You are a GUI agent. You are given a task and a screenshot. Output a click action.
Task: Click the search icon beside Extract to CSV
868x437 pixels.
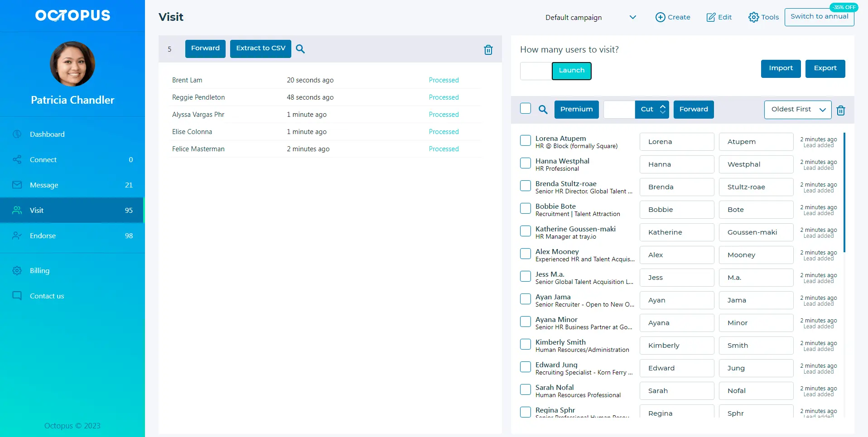point(300,49)
